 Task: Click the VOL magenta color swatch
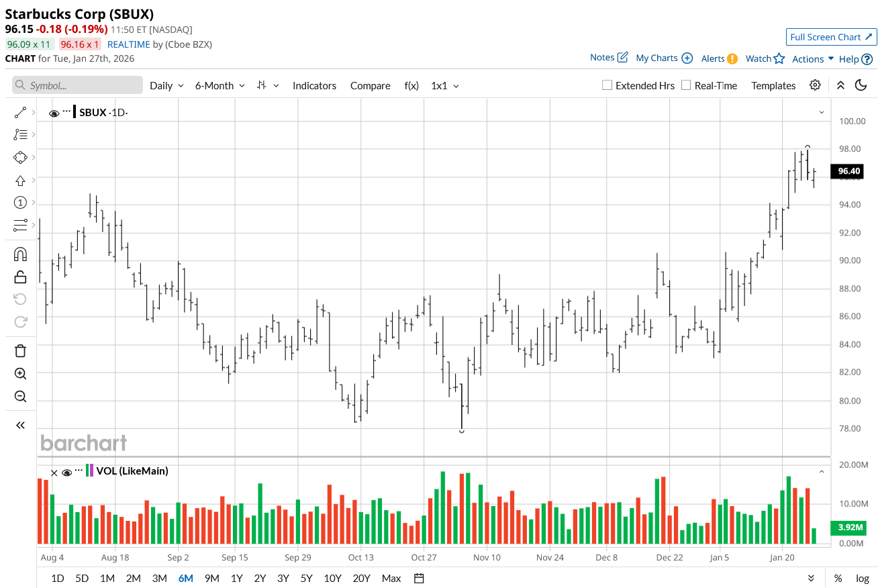click(x=92, y=471)
